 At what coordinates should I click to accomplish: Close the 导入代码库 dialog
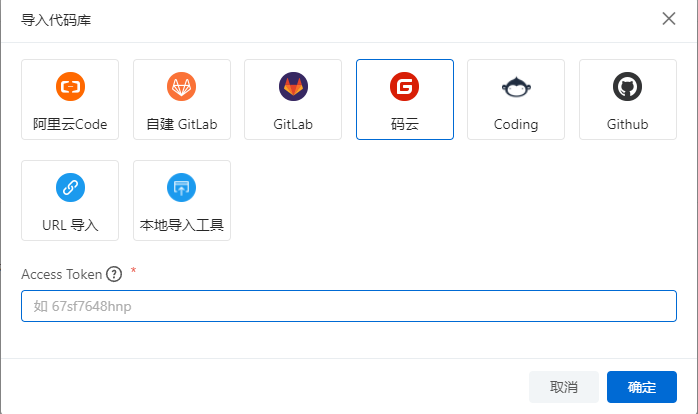click(x=669, y=19)
